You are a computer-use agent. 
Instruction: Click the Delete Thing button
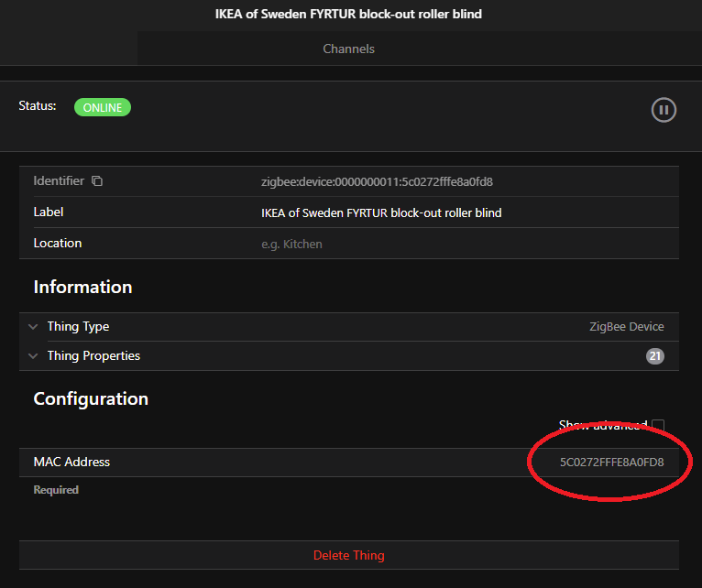[x=349, y=555]
